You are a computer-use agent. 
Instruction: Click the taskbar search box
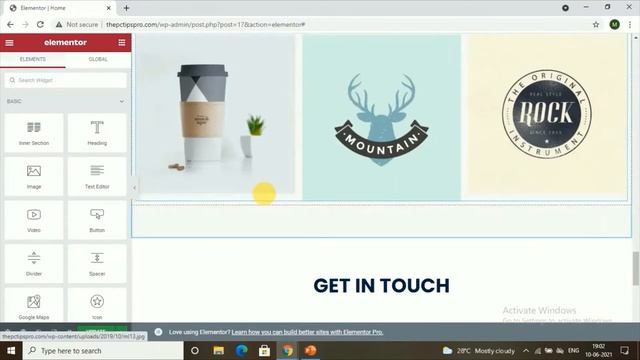click(x=103, y=351)
